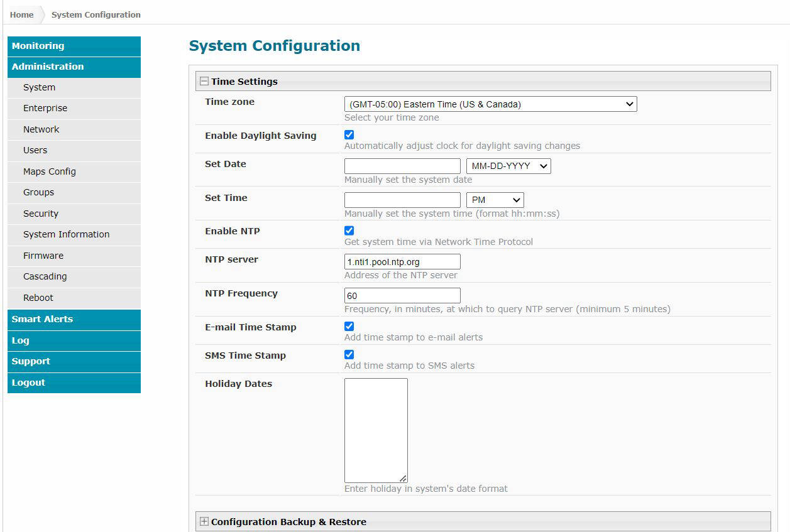Collapse the Time Settings section
The height and width of the screenshot is (532, 790).
[x=204, y=81]
